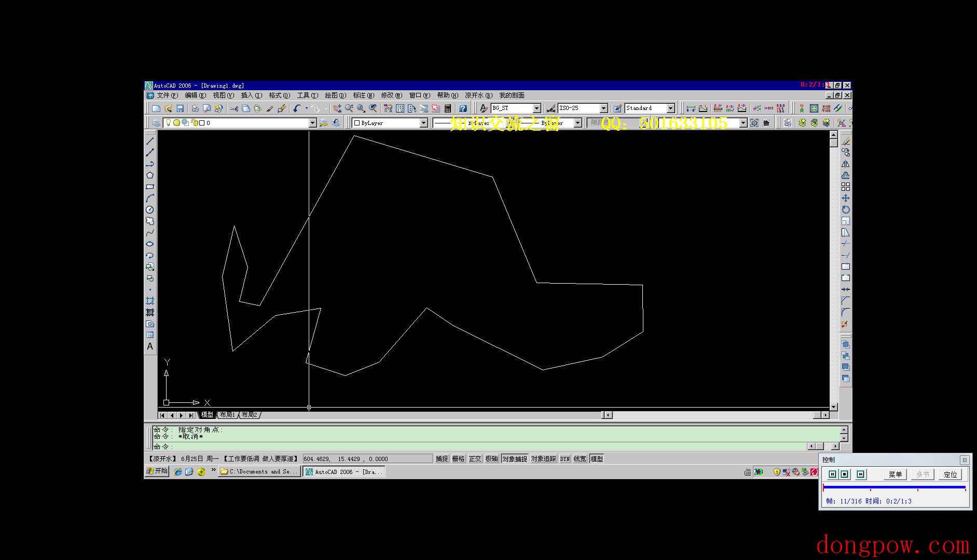Expand the ByLayer color dropdown
This screenshot has height=560, width=977.
click(423, 123)
